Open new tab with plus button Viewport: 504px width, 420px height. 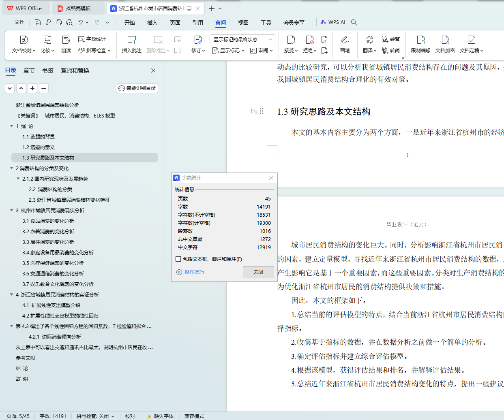click(212, 8)
